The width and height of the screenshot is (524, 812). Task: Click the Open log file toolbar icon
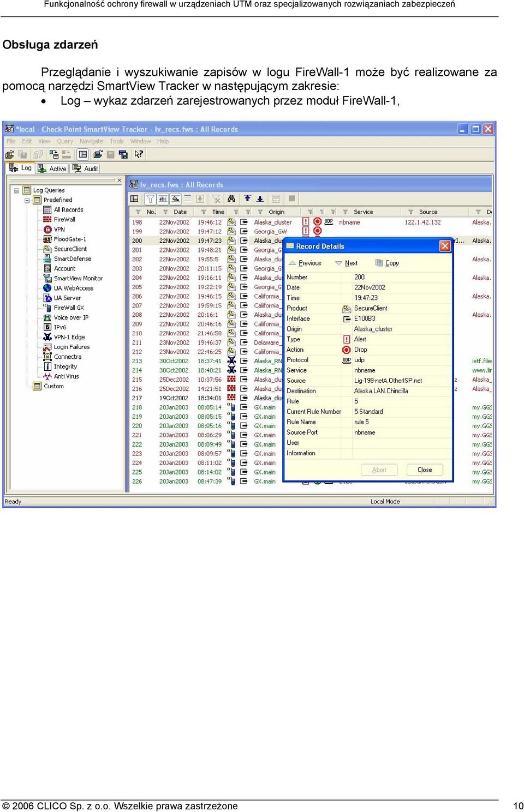click(9, 154)
